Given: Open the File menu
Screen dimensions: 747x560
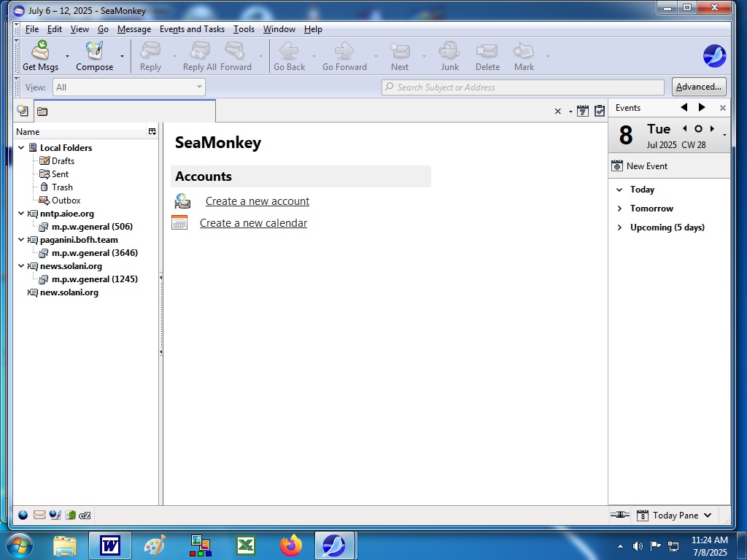Looking at the screenshot, I should point(32,29).
